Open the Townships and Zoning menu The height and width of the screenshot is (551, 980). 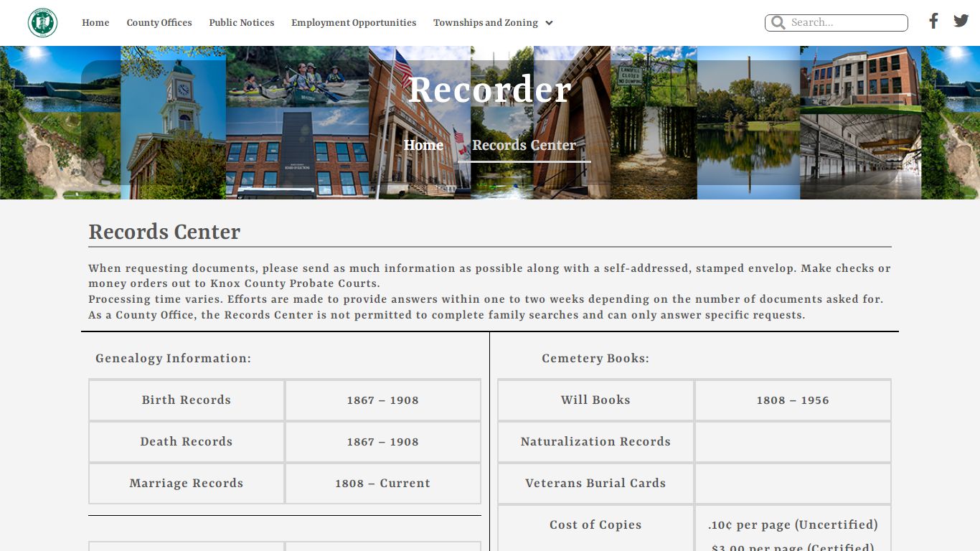(x=486, y=23)
